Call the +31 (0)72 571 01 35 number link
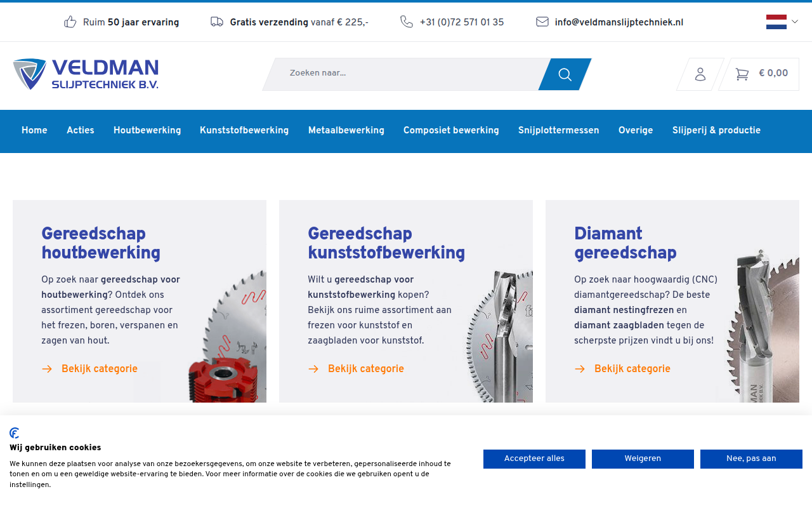Screen dimensions: 812x508 [x=462, y=23]
